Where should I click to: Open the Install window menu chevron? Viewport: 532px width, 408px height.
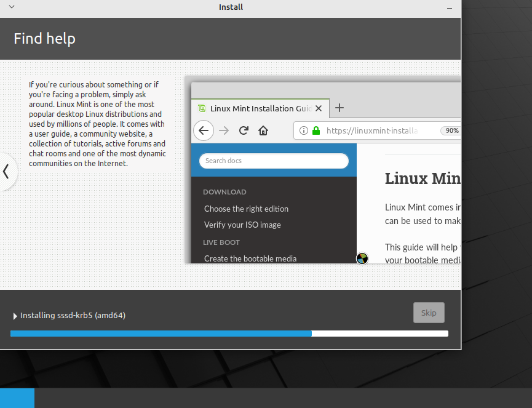(x=12, y=7)
